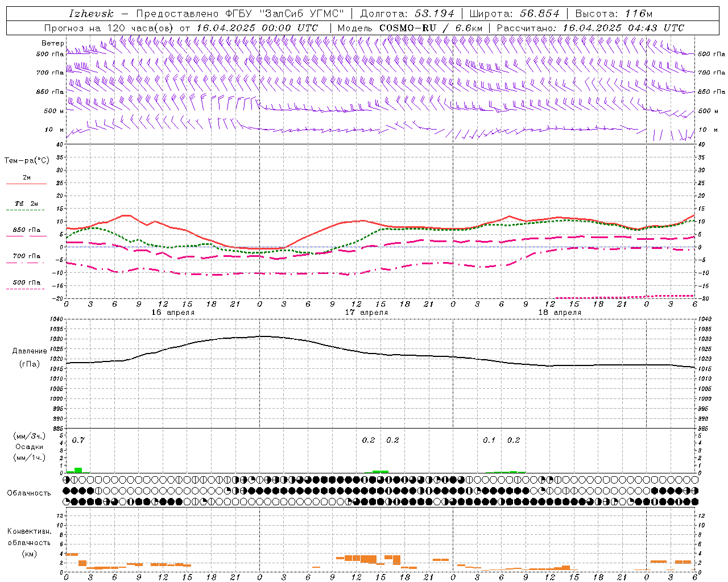Click left wind-level label "500 м"
This screenshot has width=728, height=582.
pos(54,111)
